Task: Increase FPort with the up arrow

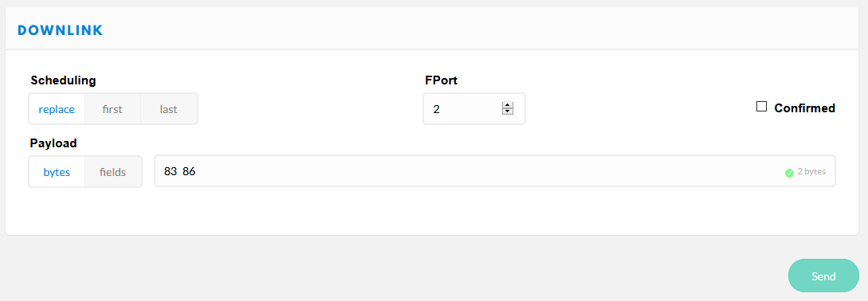Action: 508,105
